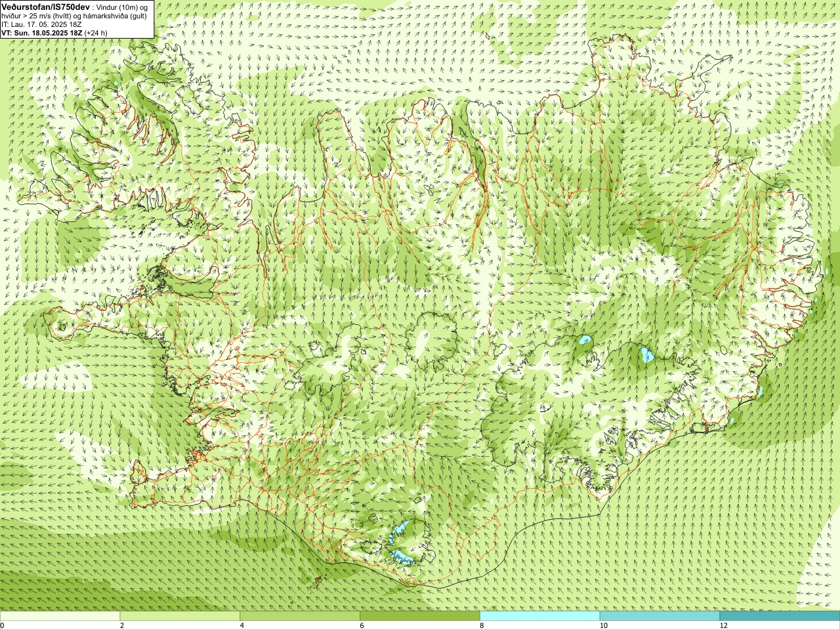Select the above-12 m/s teal segment
The width and height of the screenshot is (840, 630).
[780, 616]
